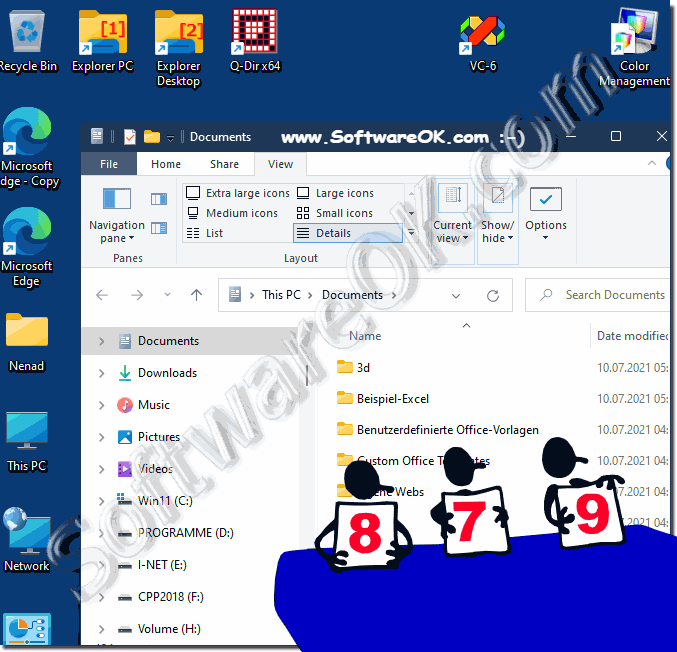The height and width of the screenshot is (652, 677).
Task: Select the Benutzerdefinierte Office-Vorlagen folder
Action: pos(448,430)
